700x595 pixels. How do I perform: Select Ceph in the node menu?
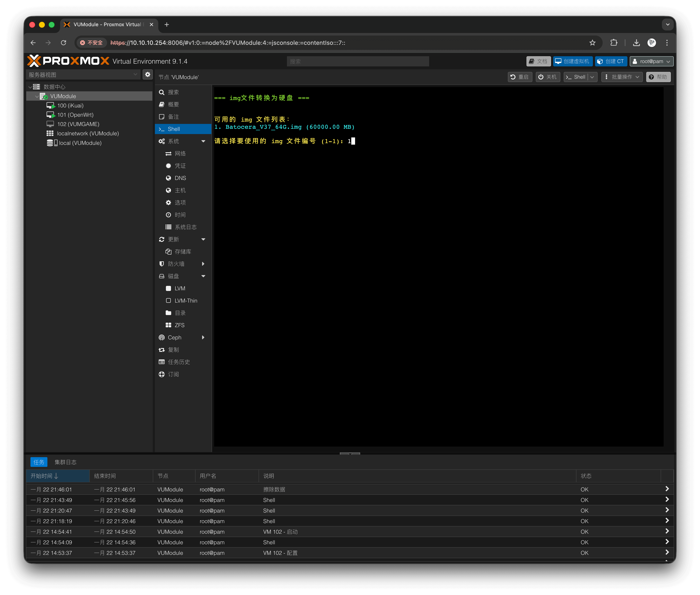pyautogui.click(x=175, y=337)
